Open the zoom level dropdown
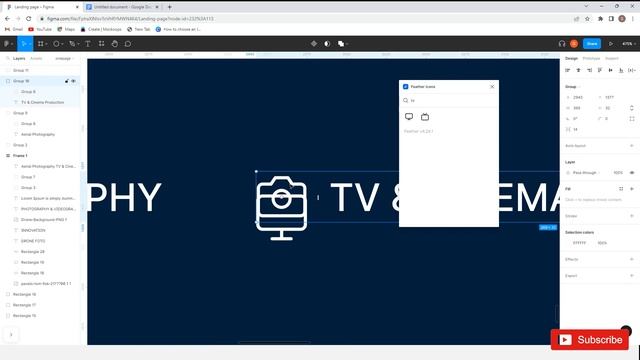The image size is (640, 360). [x=629, y=44]
